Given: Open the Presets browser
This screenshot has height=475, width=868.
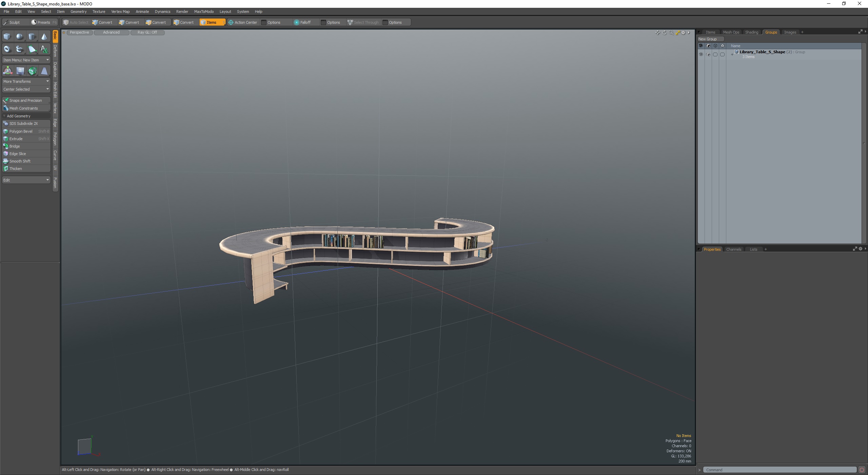Looking at the screenshot, I should [x=44, y=22].
